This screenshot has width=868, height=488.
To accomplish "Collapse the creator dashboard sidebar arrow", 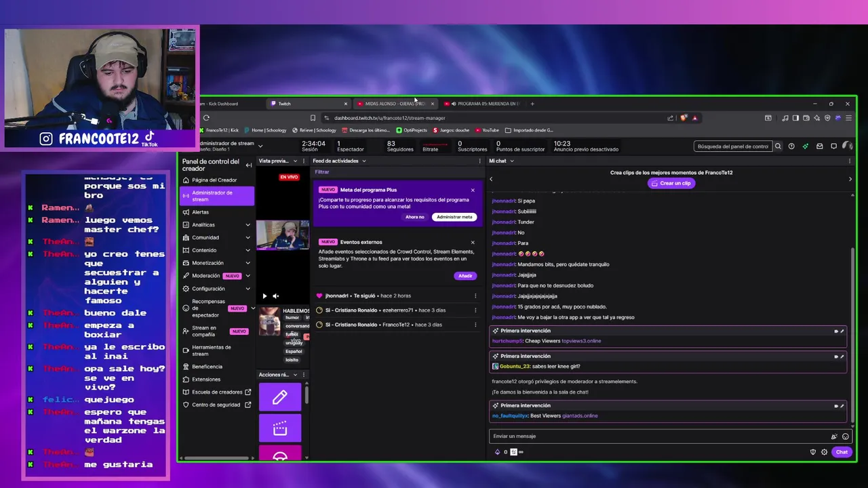I will (248, 165).
